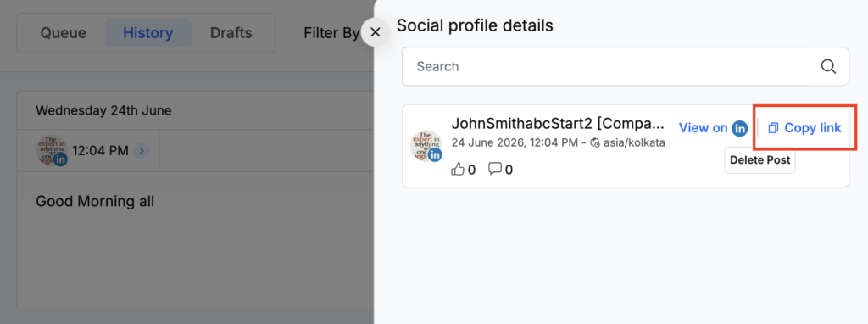Switch to the Queue tab

(x=63, y=33)
